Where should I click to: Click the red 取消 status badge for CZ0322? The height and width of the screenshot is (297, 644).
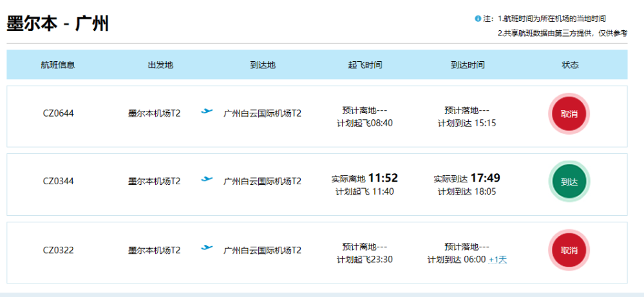(569, 250)
